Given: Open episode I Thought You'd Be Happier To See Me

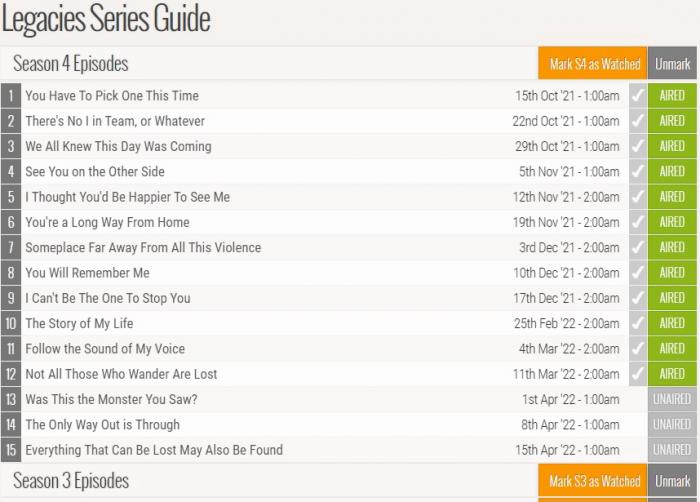Looking at the screenshot, I should click(127, 197).
